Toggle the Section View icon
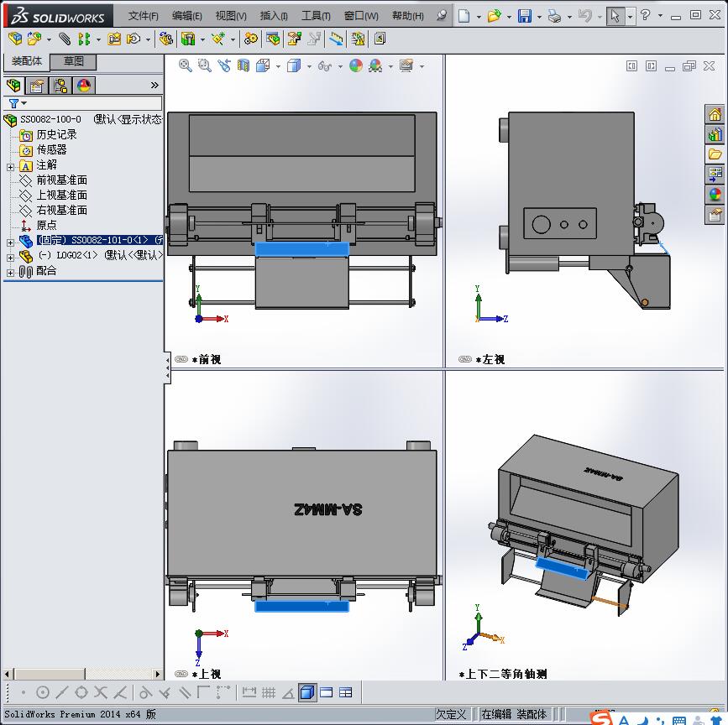The width and height of the screenshot is (728, 725). point(244,65)
